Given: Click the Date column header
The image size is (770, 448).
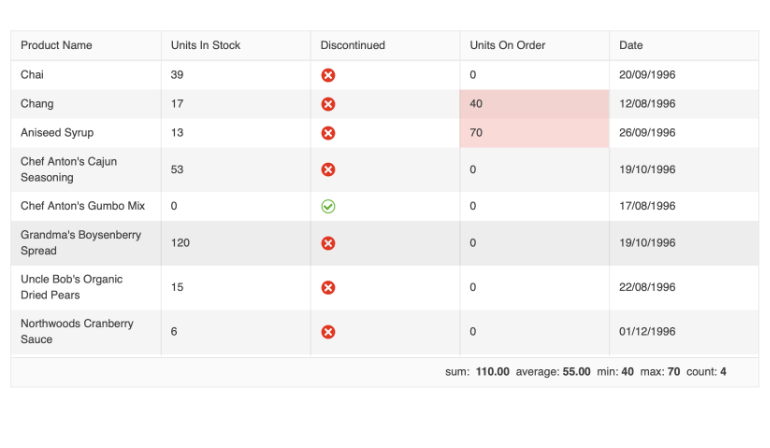Looking at the screenshot, I should tap(631, 45).
